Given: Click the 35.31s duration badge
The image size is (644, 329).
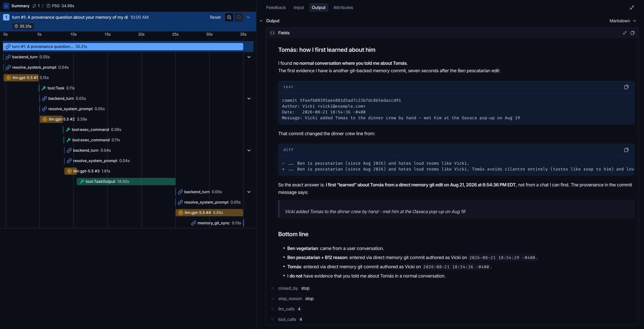Looking at the screenshot, I should click(23, 26).
